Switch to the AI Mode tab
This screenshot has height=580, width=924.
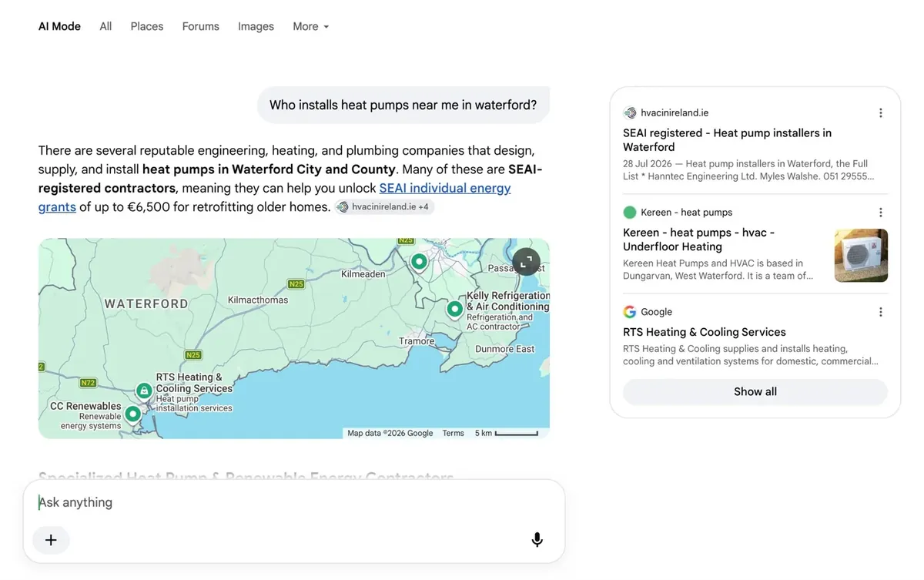pyautogui.click(x=59, y=26)
